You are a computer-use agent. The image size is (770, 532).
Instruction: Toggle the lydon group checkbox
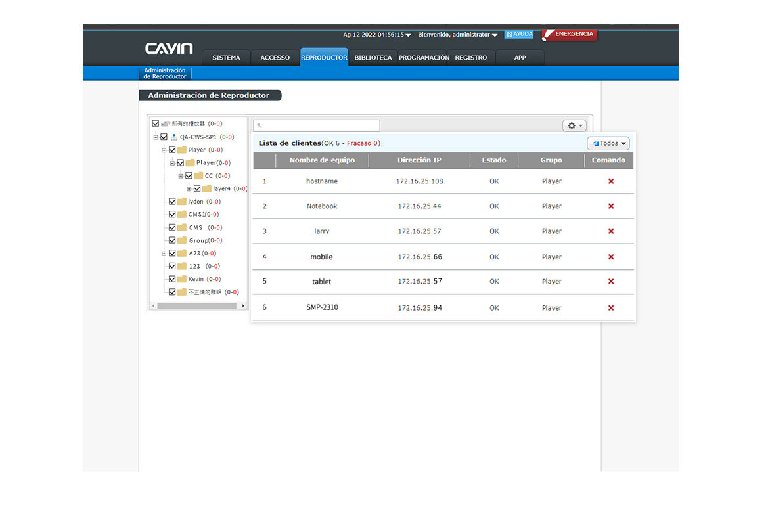point(172,202)
